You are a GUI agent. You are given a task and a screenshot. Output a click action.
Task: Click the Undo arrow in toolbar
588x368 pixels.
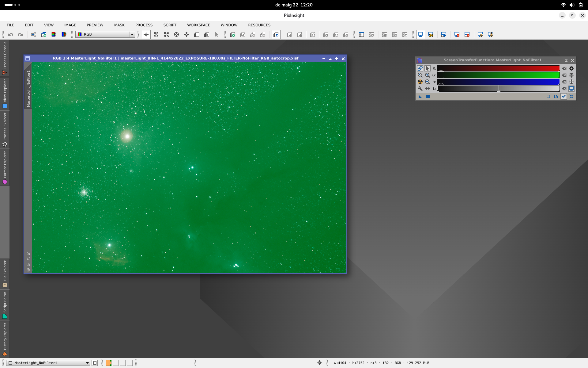(x=10, y=35)
